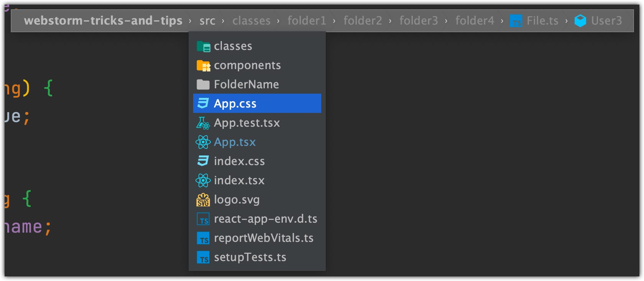Select react-app-env.d.ts in the popup
The image size is (644, 281).
point(257,218)
